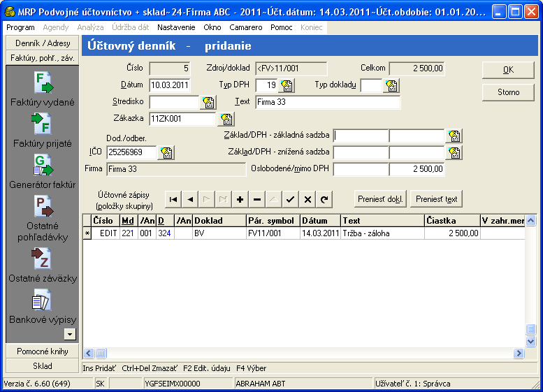Open lookup icon next to Typ dokladu
The width and height of the screenshot is (543, 392).
tap(391, 85)
